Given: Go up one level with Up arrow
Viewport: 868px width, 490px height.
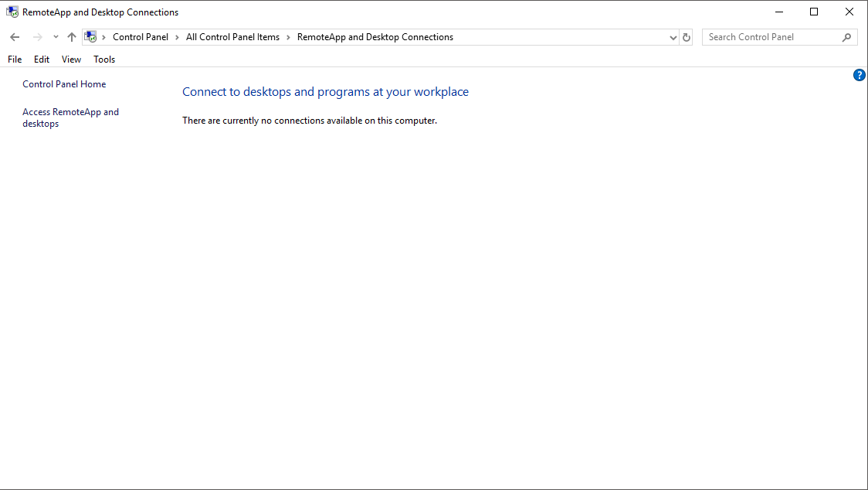Looking at the screenshot, I should (x=72, y=37).
